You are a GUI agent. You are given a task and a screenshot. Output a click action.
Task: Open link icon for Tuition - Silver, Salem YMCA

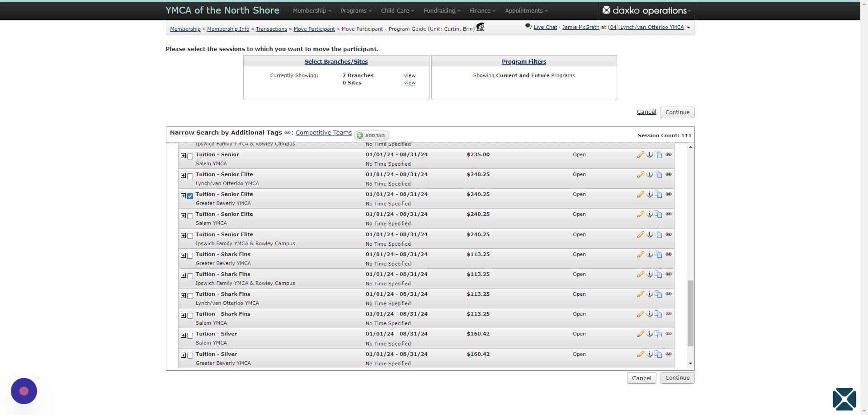(669, 334)
